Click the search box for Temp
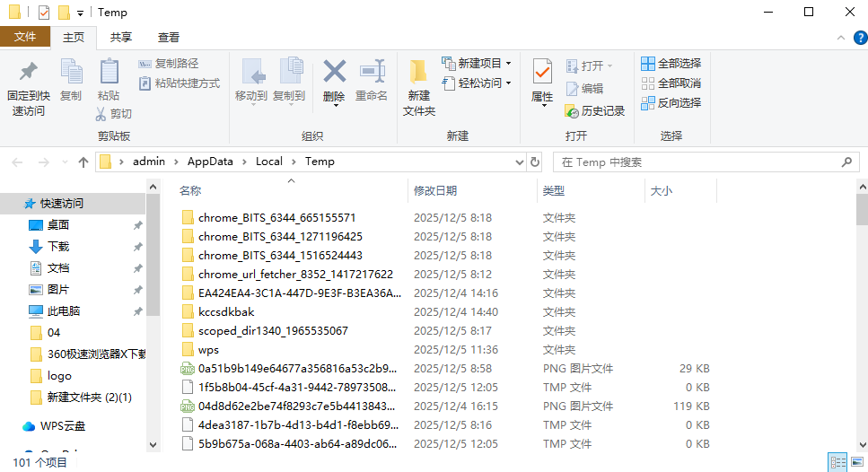Viewport: 868px width, 472px height. (700, 162)
